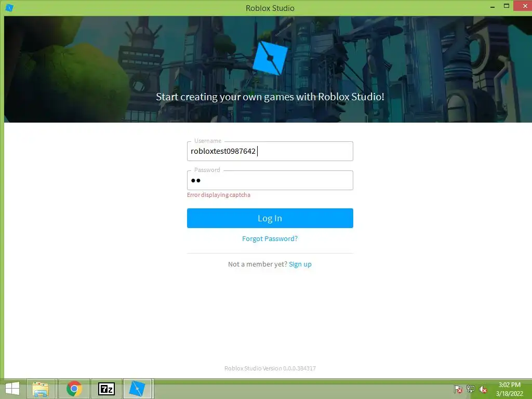Focus the Password field
This screenshot has height=399, width=532.
[x=270, y=180]
